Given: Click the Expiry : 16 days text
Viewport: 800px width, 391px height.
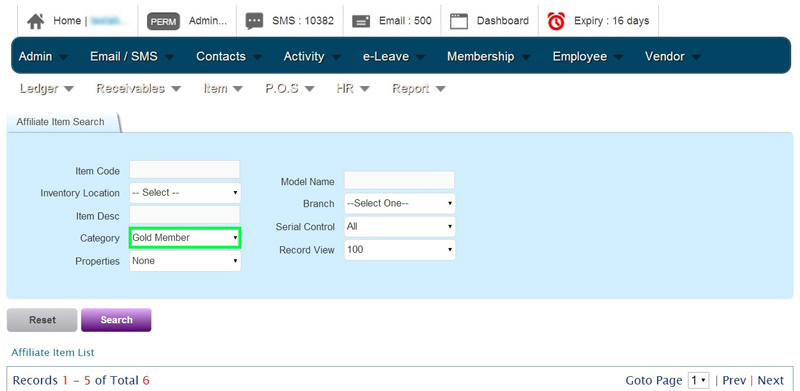Looking at the screenshot, I should coord(612,21).
